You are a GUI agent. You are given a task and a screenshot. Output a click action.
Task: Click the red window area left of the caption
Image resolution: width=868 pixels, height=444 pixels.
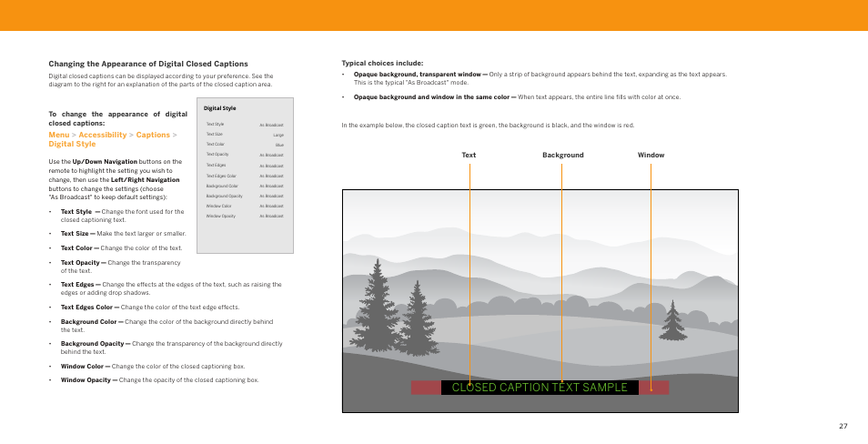point(426,388)
